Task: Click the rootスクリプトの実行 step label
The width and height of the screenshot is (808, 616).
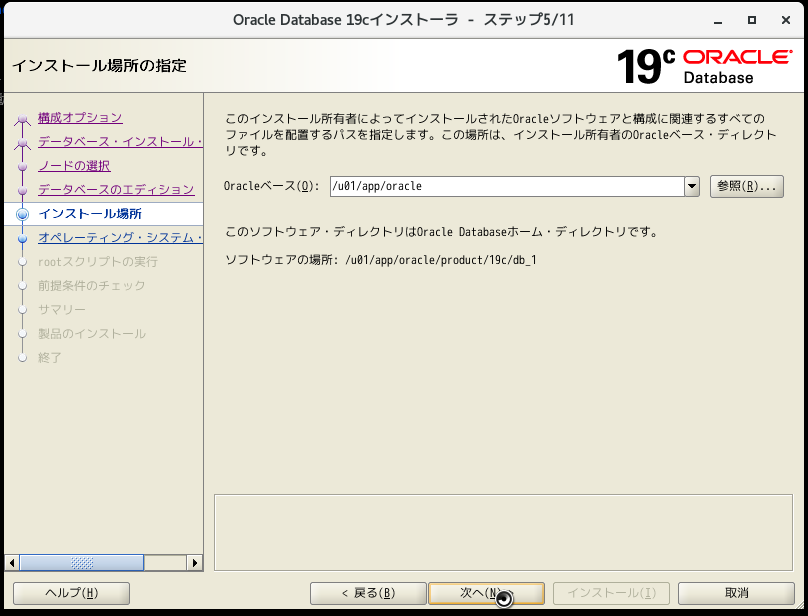Action: coord(98,262)
